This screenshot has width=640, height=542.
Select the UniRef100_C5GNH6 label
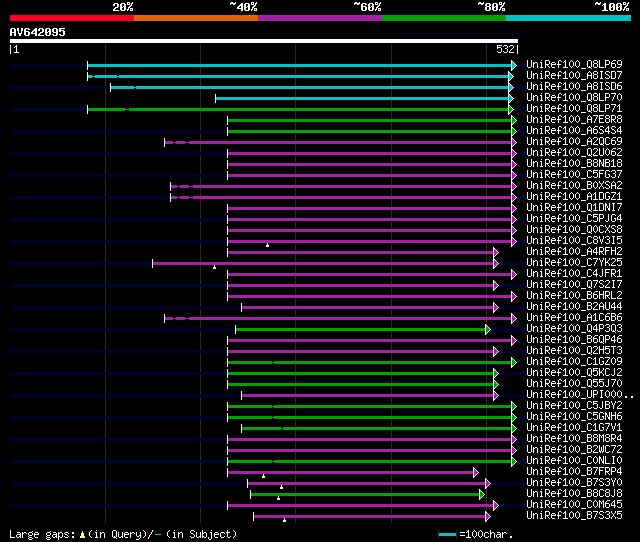pyautogui.click(x=574, y=417)
